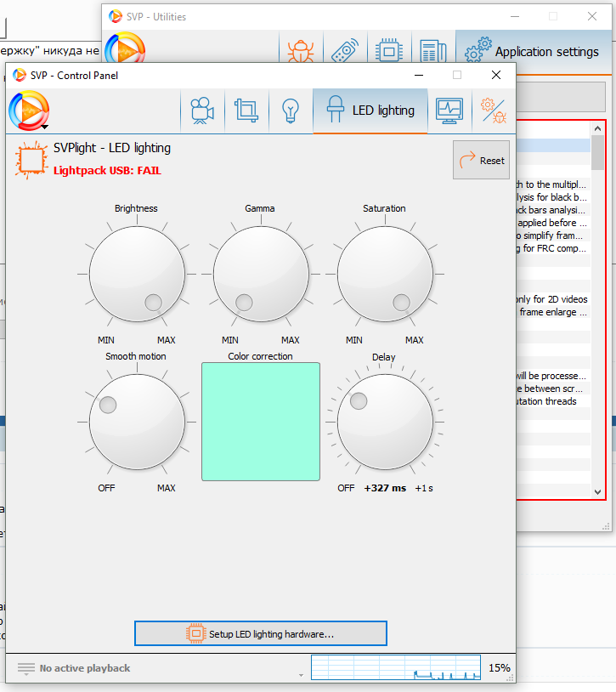Open the light bulb tab
Screen dimensions: 616x692
coord(291,111)
